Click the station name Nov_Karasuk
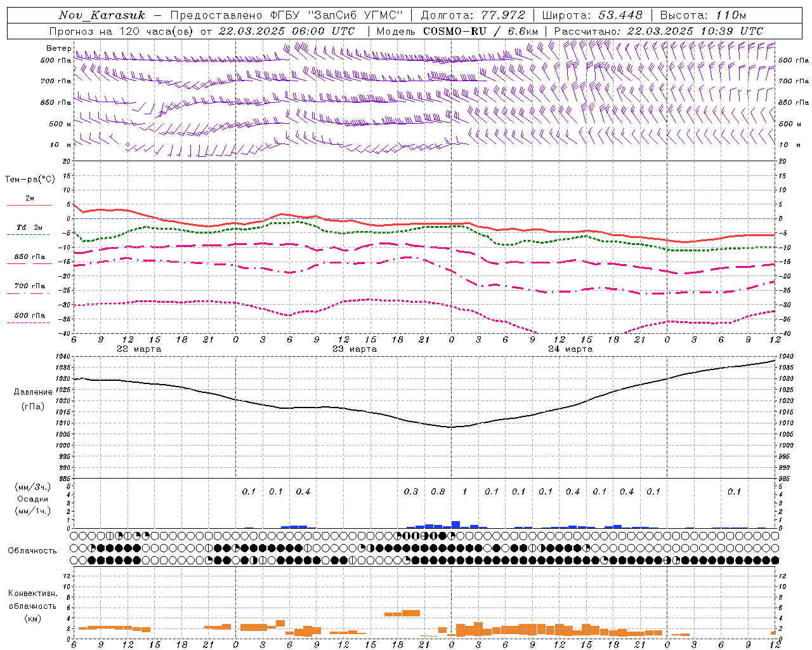Screen dimensions: 812x650 click(x=101, y=15)
